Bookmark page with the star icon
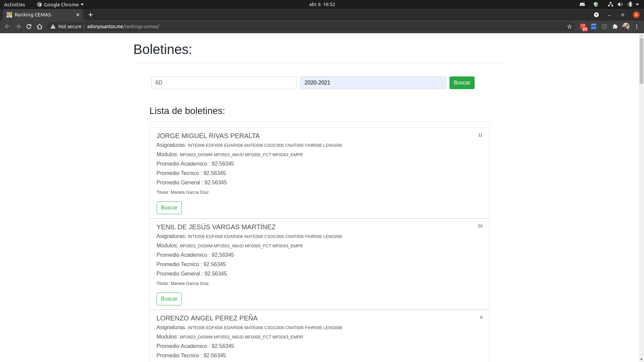 [x=570, y=26]
